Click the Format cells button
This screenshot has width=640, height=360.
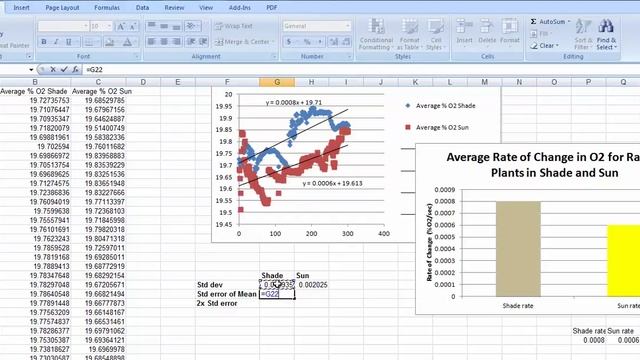[x=510, y=32]
